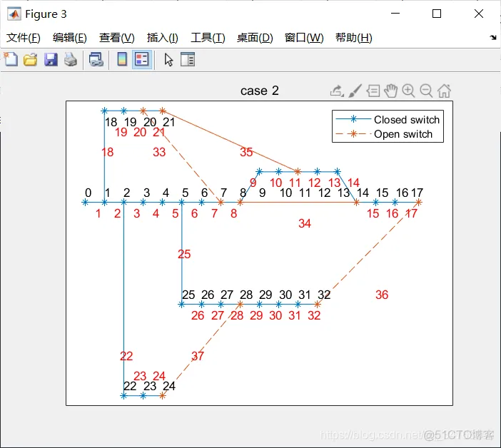Choose the zoom out magnifier
This screenshot has width=501, height=448.
[426, 91]
